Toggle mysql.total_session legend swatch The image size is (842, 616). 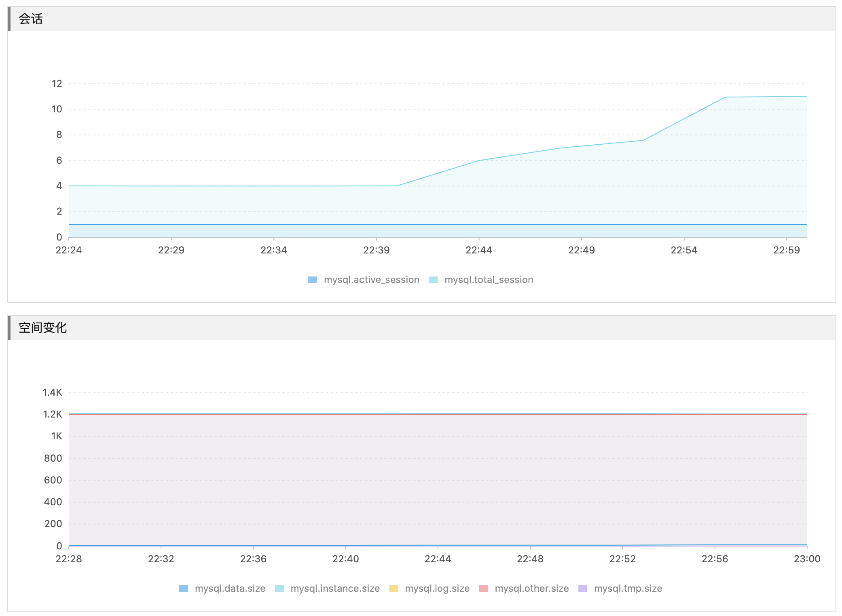click(x=433, y=280)
